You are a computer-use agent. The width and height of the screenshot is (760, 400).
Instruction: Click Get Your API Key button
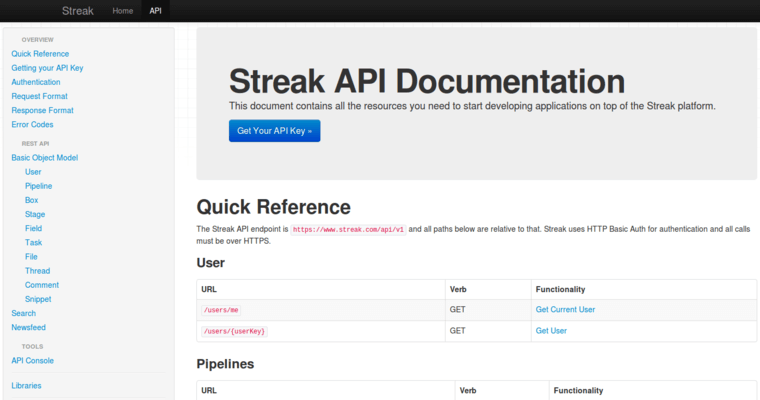274,131
